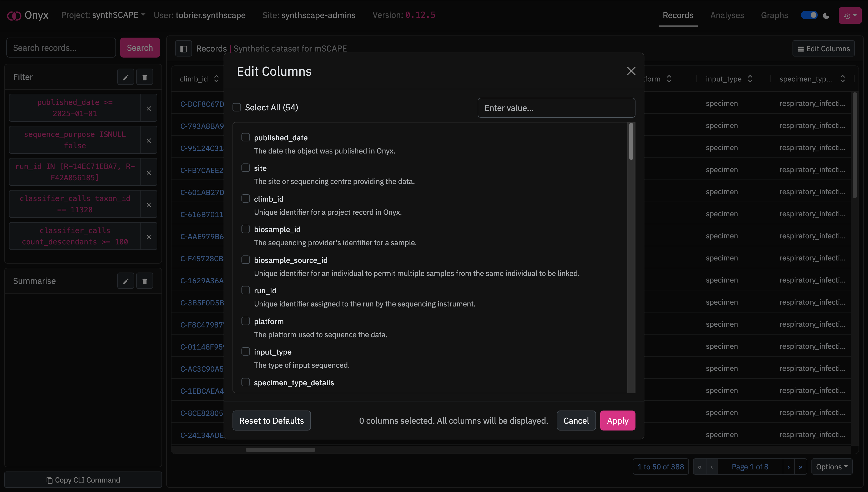The width and height of the screenshot is (868, 492).
Task: Click the 1 to 50 of 388 label
Action: tap(660, 467)
